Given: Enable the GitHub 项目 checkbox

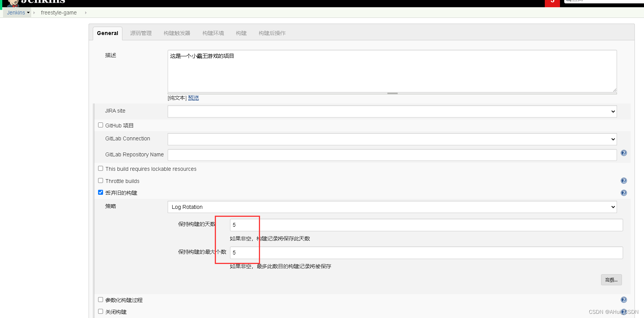Looking at the screenshot, I should point(101,125).
